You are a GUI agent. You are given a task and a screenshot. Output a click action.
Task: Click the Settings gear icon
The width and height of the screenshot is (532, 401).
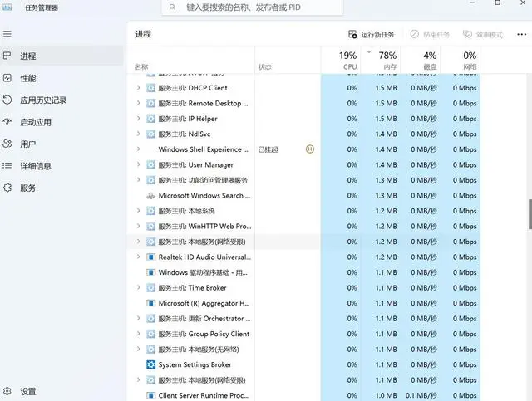[7, 391]
